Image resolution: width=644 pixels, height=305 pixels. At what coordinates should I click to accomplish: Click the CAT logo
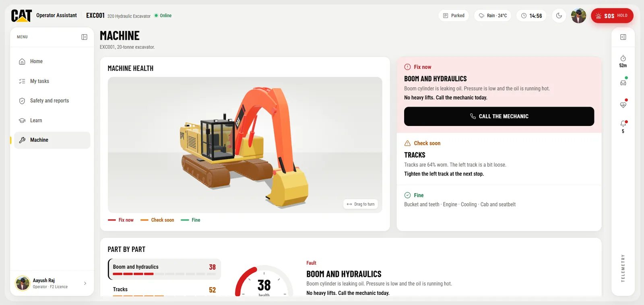pyautogui.click(x=21, y=15)
